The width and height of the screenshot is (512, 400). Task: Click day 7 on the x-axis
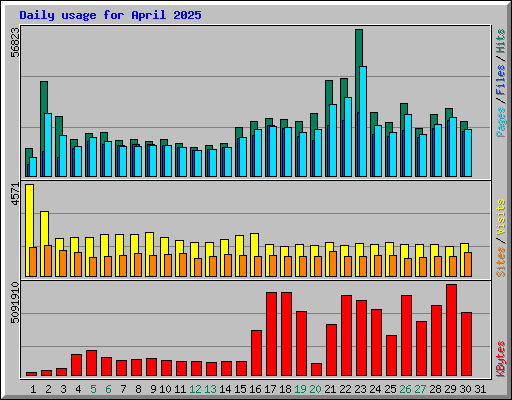pos(123,389)
